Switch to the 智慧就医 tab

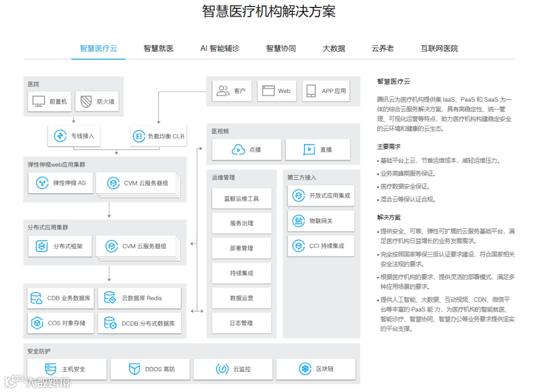158,48
